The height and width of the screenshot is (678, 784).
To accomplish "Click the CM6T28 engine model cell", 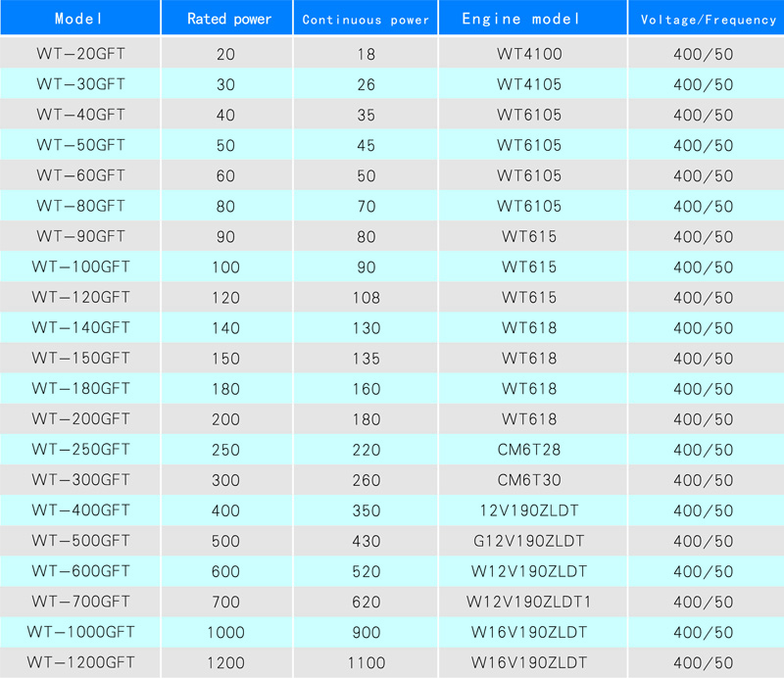I will [533, 450].
